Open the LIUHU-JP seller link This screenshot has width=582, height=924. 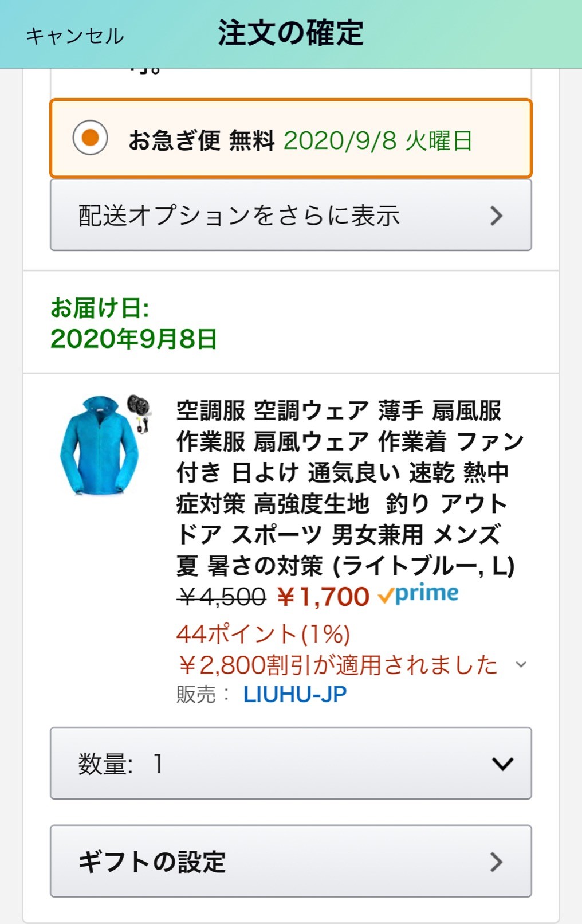(295, 695)
